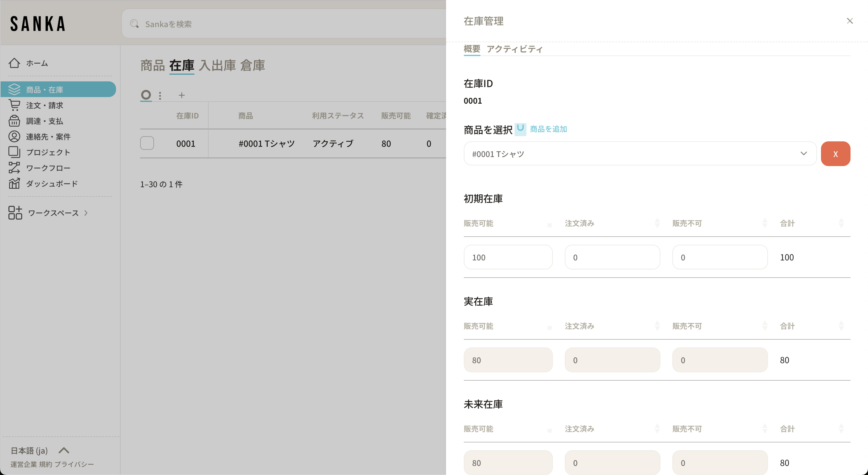Click 初期在庫 販売可能 field with 100
Screen dimensions: 868x475
[x=508, y=257]
